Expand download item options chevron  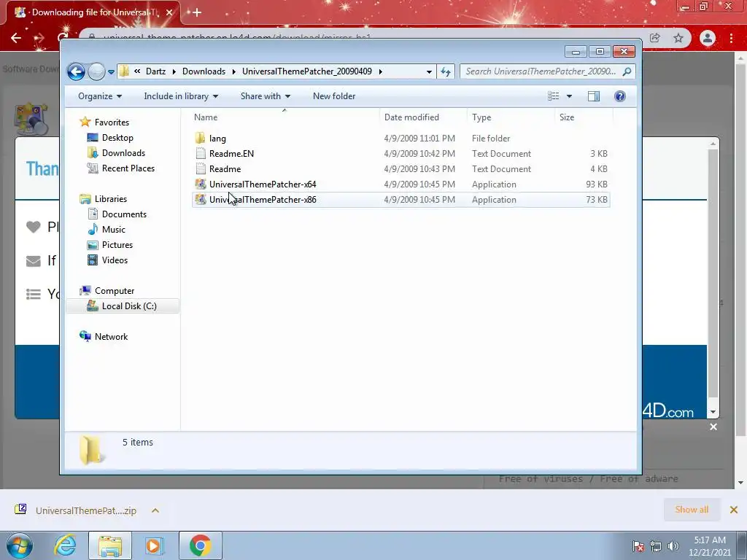pyautogui.click(x=155, y=510)
